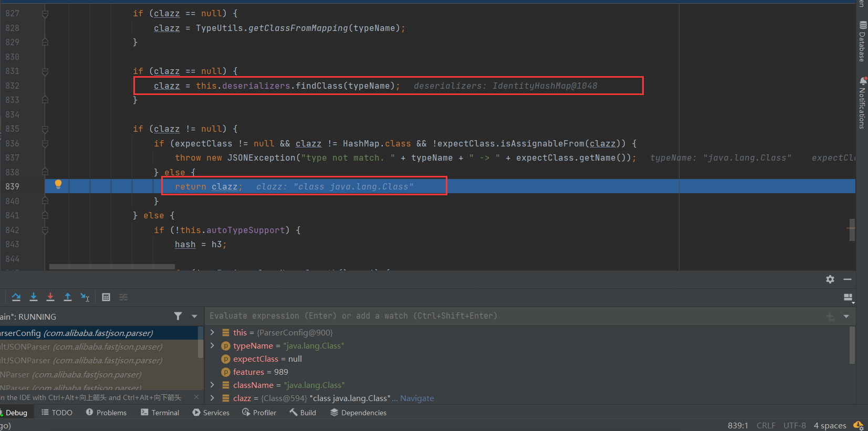
Task: Expand the className variable node
Action: 212,385
